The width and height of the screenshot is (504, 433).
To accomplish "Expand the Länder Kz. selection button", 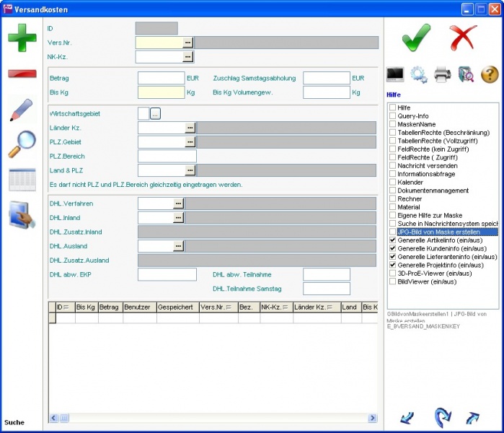I will pos(190,128).
